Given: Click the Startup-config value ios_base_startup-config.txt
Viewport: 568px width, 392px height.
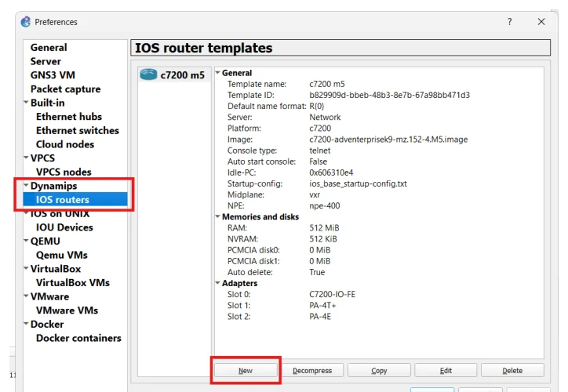Looking at the screenshot, I should click(358, 183).
